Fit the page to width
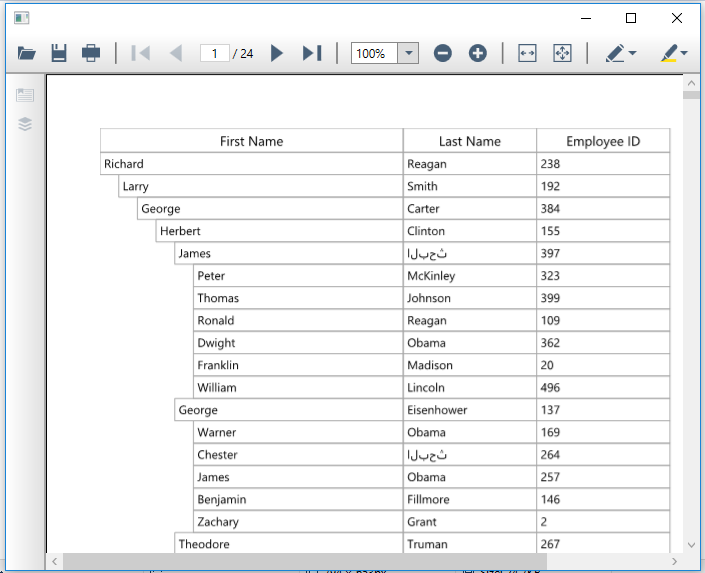The width and height of the screenshot is (705, 573). tap(527, 53)
